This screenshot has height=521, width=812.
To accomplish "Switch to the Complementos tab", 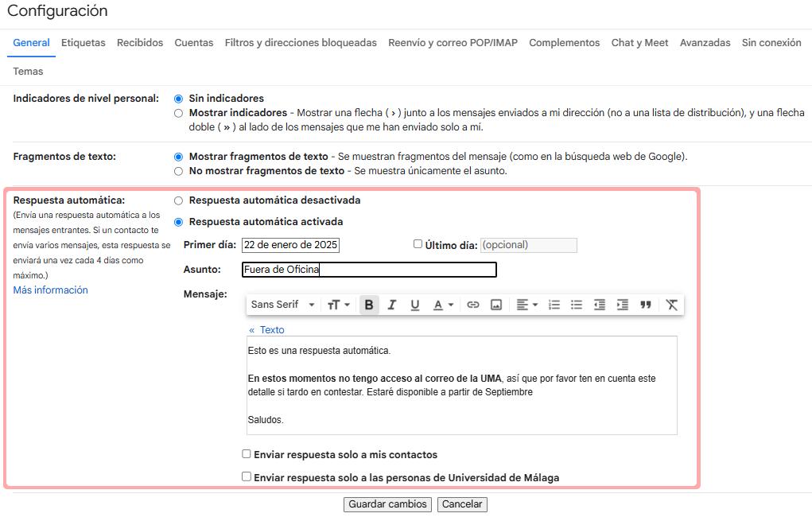I will click(565, 42).
